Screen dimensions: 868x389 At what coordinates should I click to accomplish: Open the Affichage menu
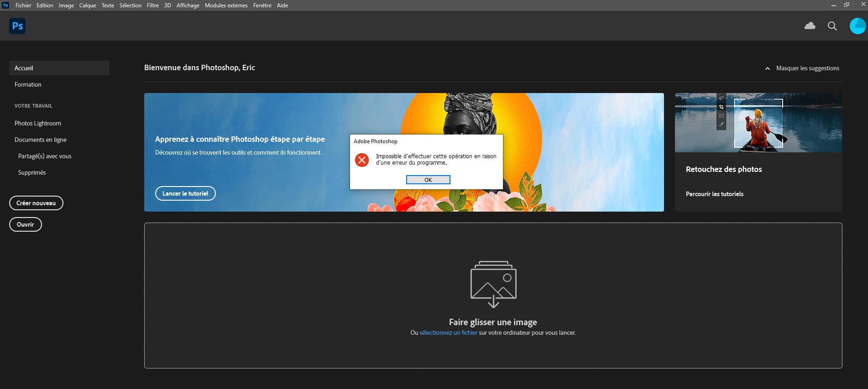188,5
